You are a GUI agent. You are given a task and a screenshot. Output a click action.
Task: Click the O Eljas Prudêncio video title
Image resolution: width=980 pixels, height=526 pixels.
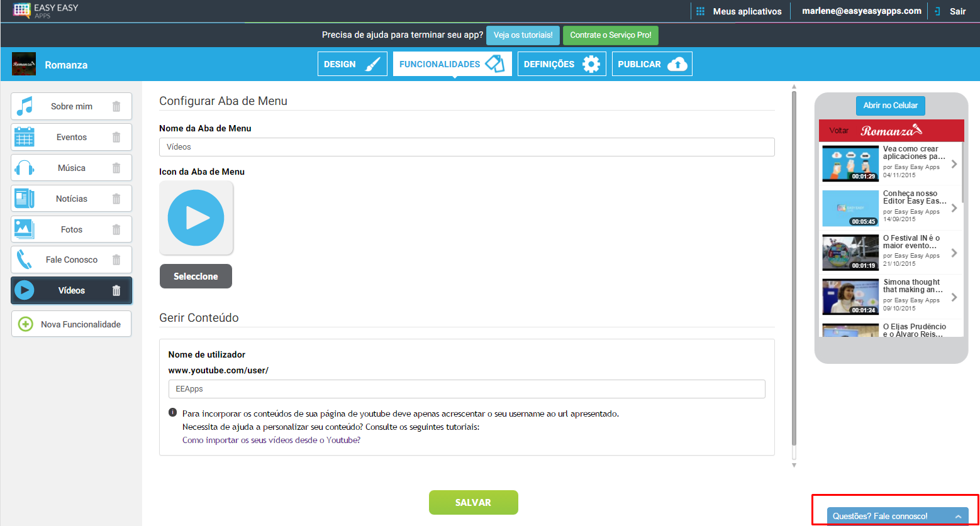pyautogui.click(x=914, y=331)
